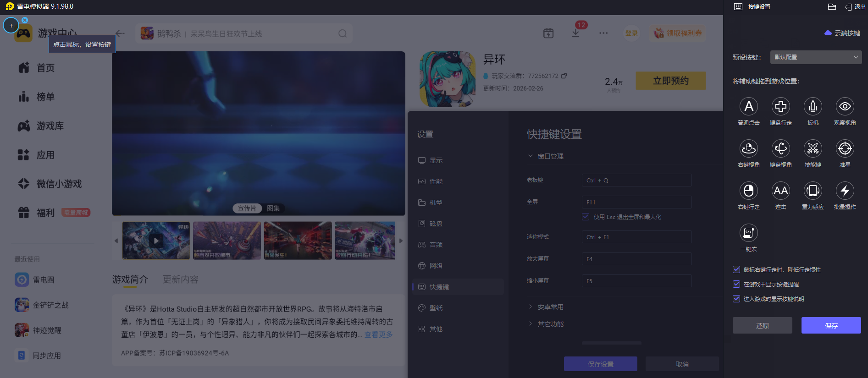Click the 保存设置 button
The height and width of the screenshot is (378, 868).
(x=601, y=364)
